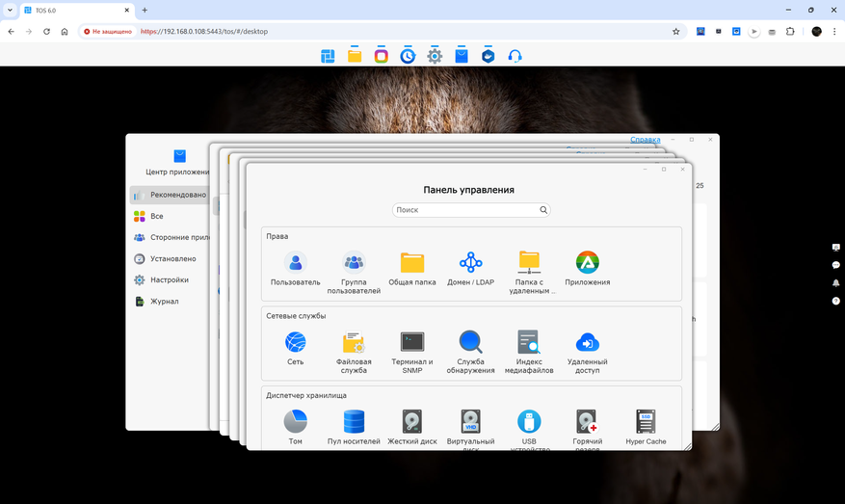The width and height of the screenshot is (845, 504).
Task: Open the Сеть network settings
Action: coord(295,342)
